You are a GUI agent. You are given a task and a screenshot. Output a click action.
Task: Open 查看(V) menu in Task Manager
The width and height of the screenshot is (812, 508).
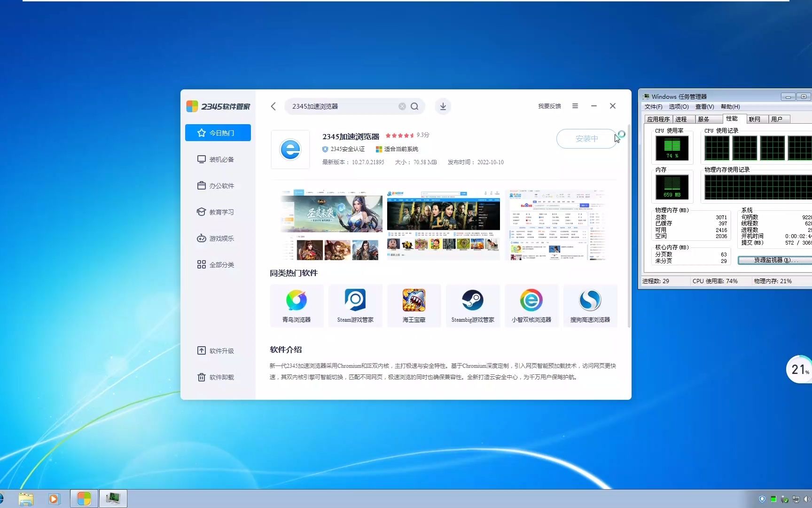(x=704, y=107)
